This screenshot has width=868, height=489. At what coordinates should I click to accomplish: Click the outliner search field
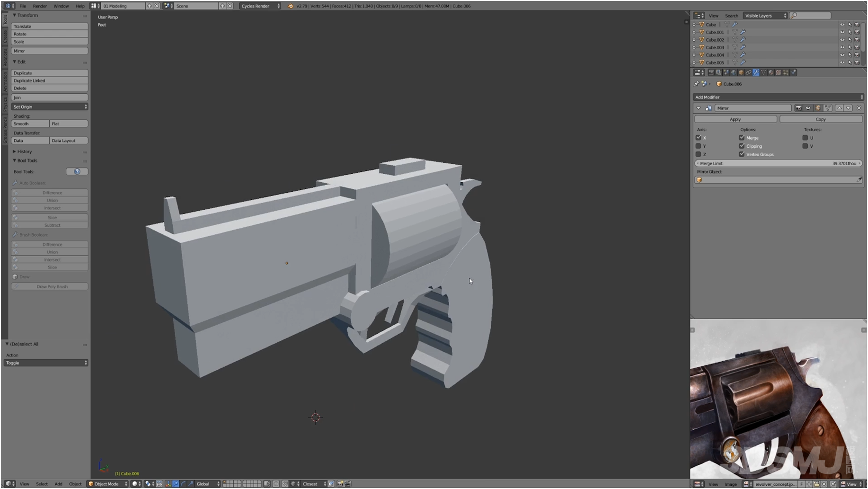tap(811, 16)
